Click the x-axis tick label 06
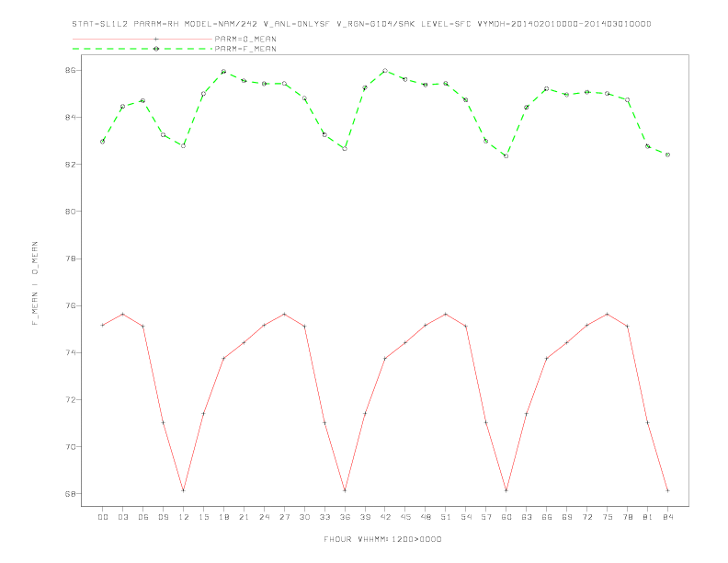 (143, 517)
